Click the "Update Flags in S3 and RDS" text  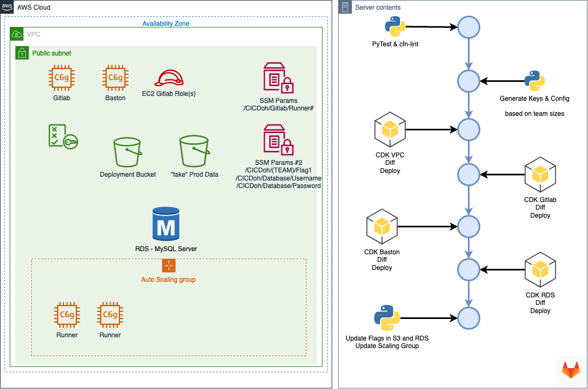pyautogui.click(x=387, y=338)
